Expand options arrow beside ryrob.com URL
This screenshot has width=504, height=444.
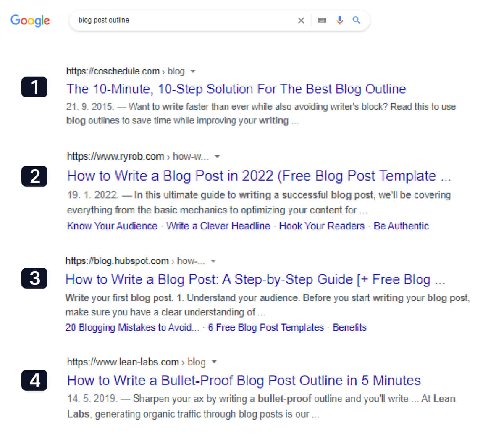[x=217, y=157]
